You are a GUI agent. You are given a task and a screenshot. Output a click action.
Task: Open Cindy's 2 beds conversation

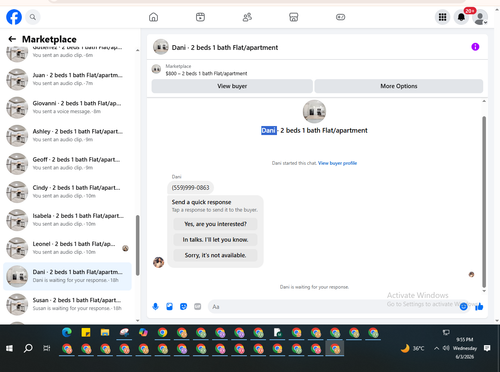68,192
